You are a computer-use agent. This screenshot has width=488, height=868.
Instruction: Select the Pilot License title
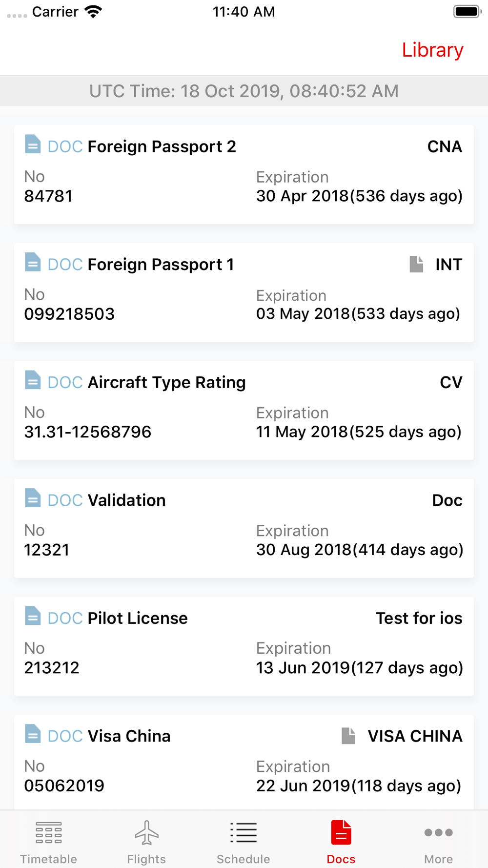pos(138,618)
